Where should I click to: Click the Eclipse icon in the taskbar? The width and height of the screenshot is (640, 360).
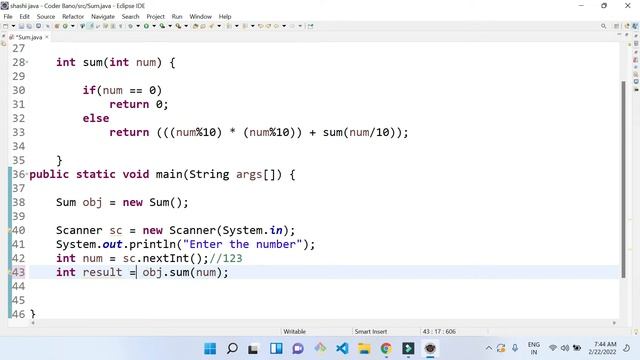(430, 349)
